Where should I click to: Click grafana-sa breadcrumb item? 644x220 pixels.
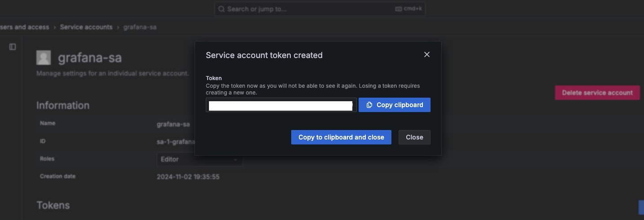click(140, 27)
